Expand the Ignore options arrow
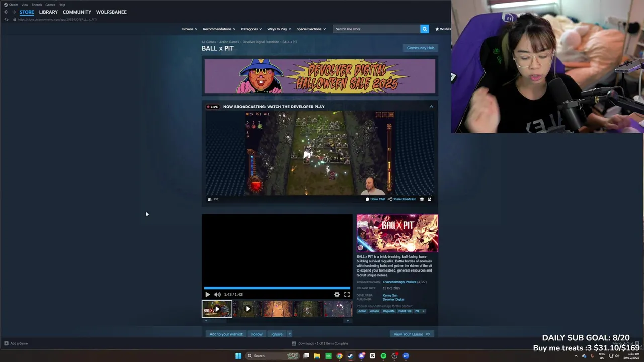This screenshot has height=362, width=644. [289, 334]
